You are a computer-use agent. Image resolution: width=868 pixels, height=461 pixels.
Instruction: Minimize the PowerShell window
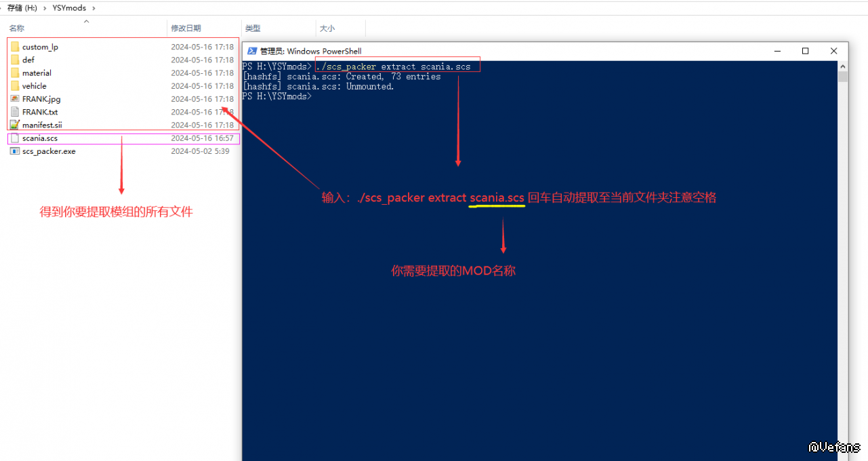coord(777,51)
